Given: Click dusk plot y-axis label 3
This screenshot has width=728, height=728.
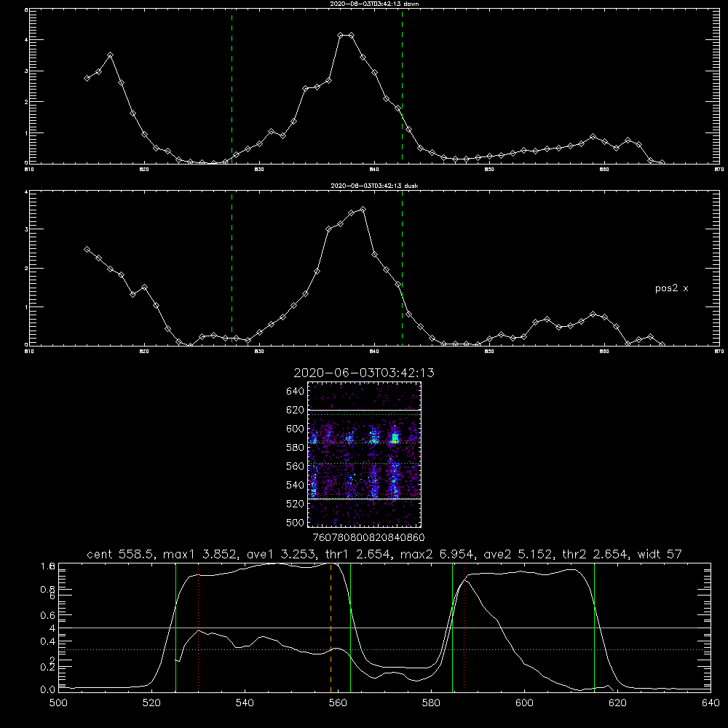Looking at the screenshot, I should point(26,229).
